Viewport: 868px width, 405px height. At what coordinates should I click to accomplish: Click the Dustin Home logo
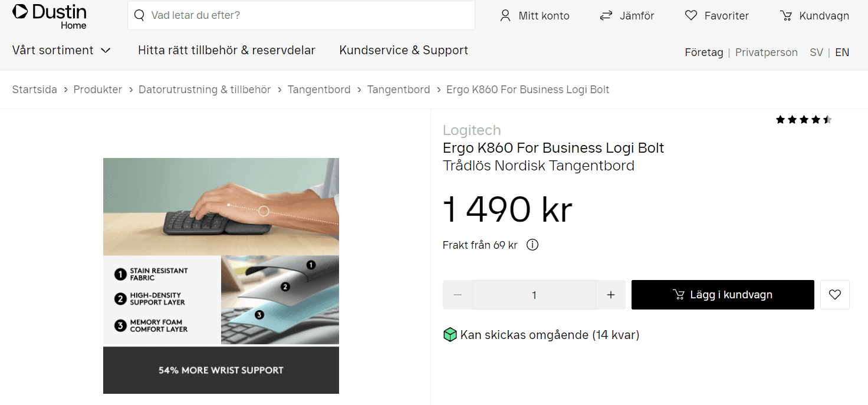[x=50, y=16]
